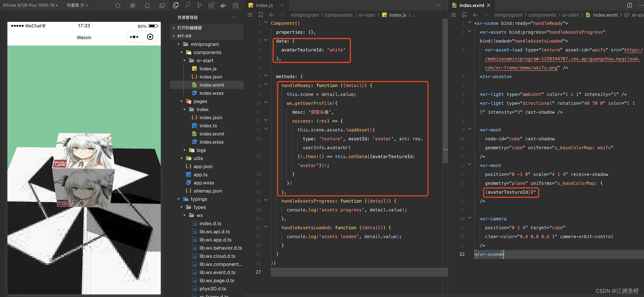This screenshot has width=644, height=297.
Task: Select index.wxml under xr-start
Action: 207,85
